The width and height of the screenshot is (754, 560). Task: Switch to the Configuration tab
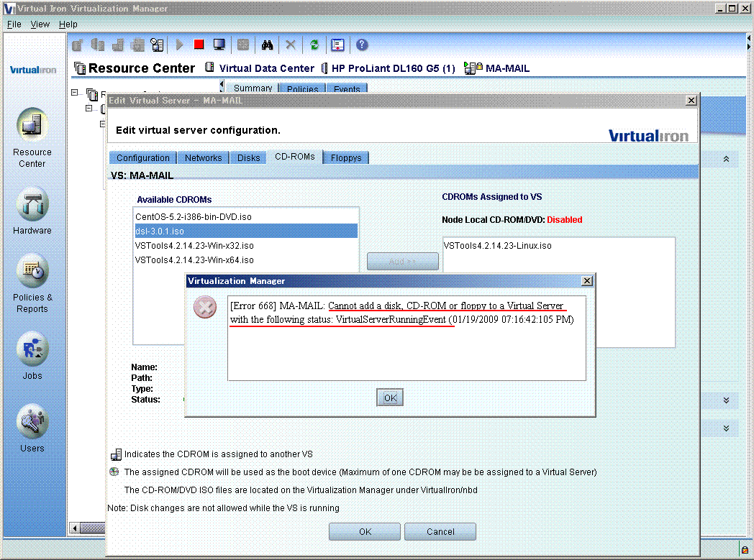(143, 157)
